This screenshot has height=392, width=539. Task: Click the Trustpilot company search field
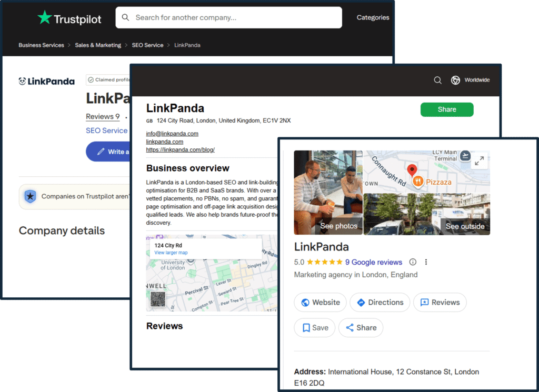pyautogui.click(x=228, y=17)
